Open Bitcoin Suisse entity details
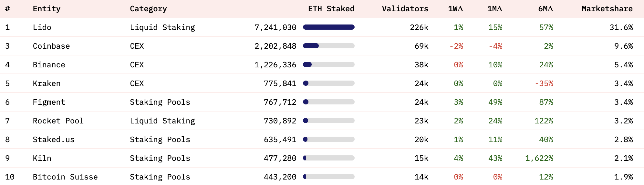The width and height of the screenshot is (644, 185). click(x=65, y=177)
